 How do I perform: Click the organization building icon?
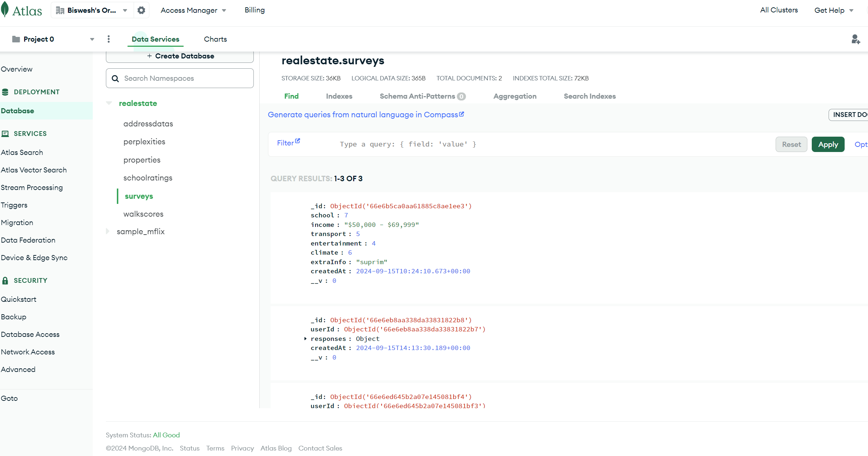point(60,10)
